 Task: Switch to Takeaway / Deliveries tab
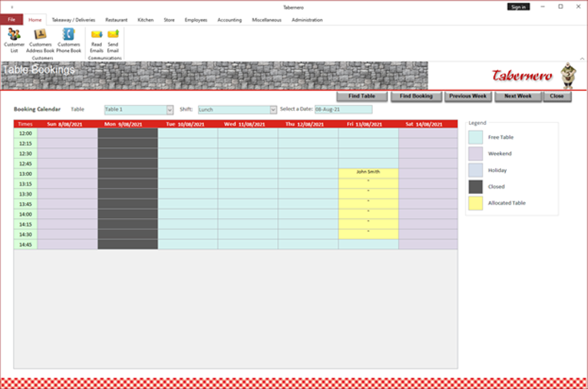click(x=73, y=20)
